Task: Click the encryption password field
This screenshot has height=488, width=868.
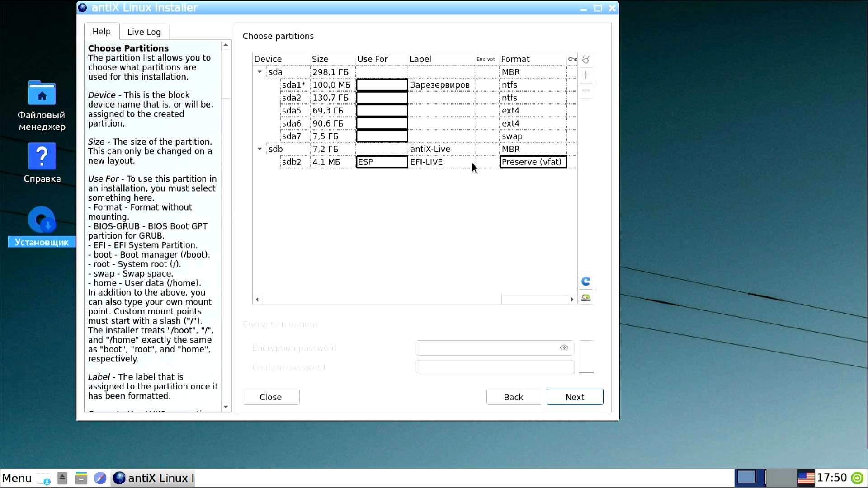Action: 495,348
